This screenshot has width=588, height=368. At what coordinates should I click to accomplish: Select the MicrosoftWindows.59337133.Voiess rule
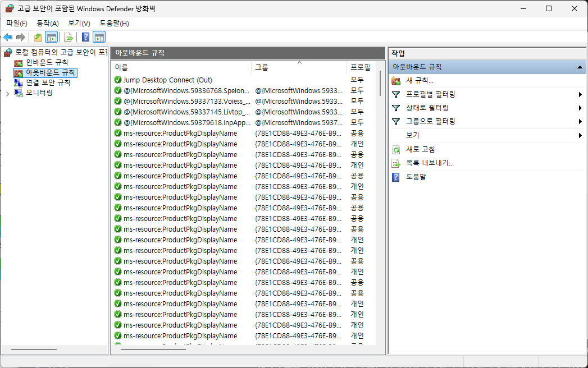coord(187,101)
